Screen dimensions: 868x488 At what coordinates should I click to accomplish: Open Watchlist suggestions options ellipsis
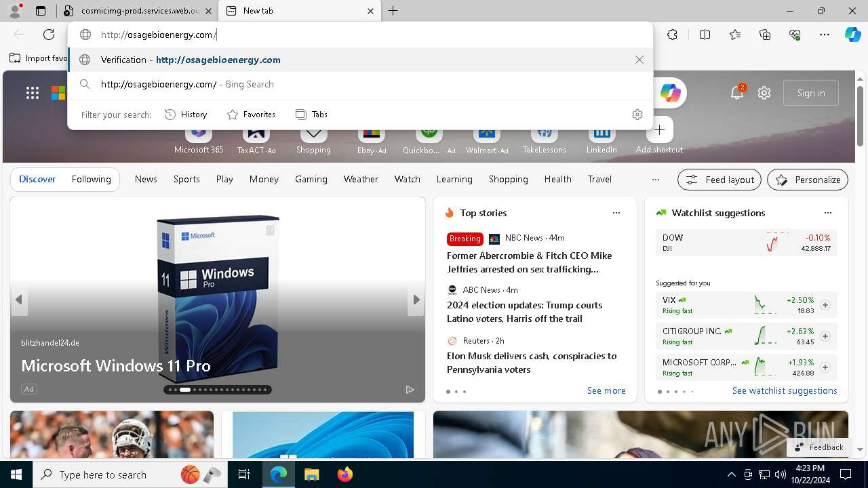(828, 213)
